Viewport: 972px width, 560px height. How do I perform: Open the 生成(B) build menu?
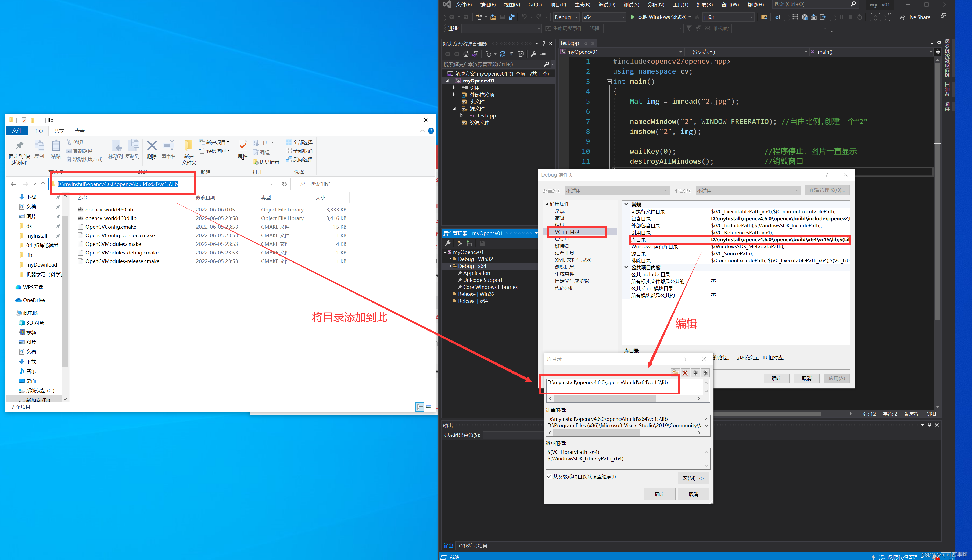[x=582, y=5]
